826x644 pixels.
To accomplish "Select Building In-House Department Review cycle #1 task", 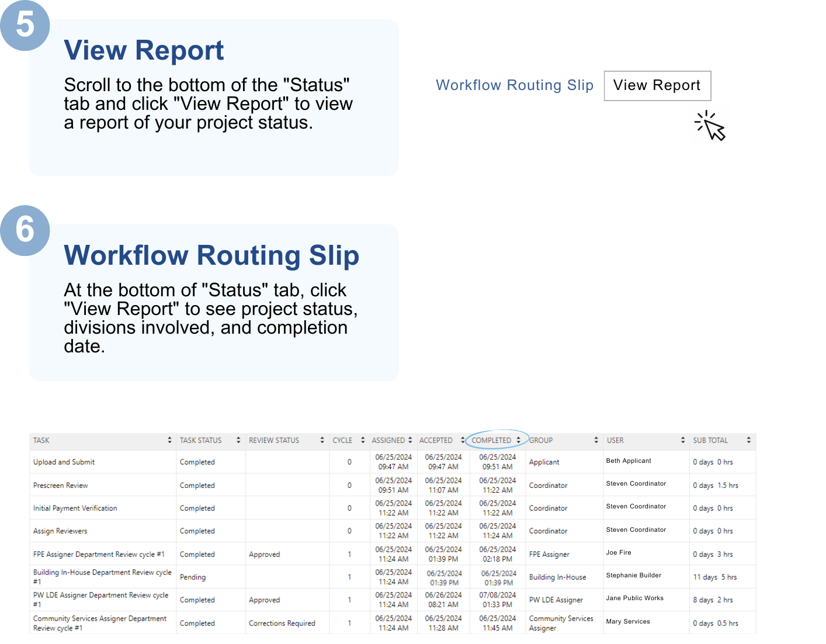I will click(102, 577).
